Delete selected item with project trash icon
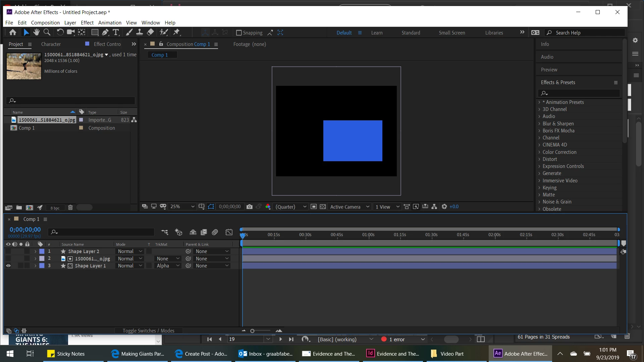The height and width of the screenshot is (362, 644). (x=70, y=207)
